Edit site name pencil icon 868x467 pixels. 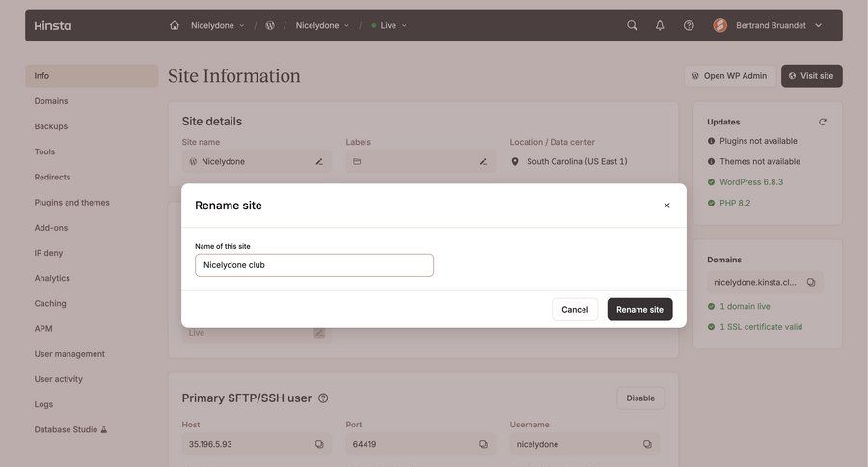click(x=319, y=162)
